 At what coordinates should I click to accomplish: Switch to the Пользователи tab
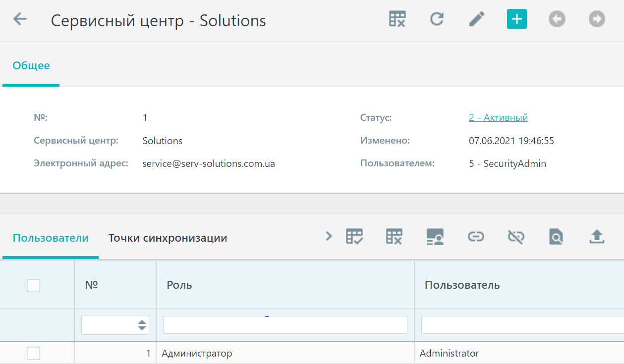click(51, 238)
